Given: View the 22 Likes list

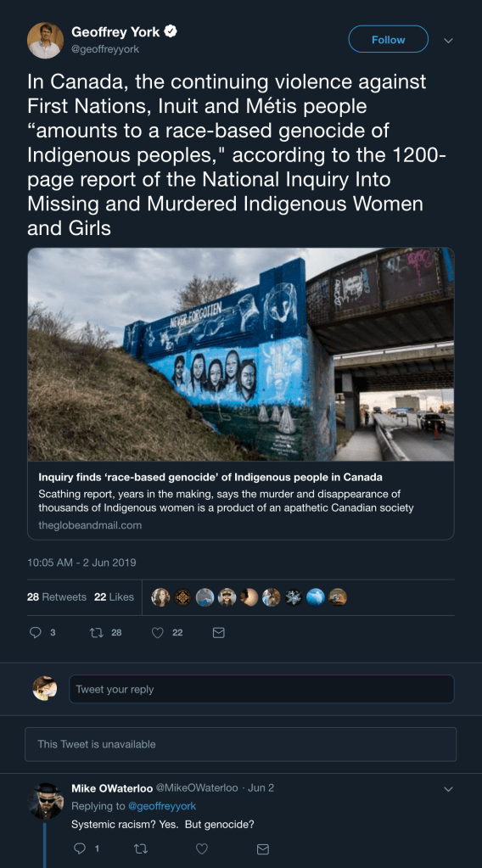Looking at the screenshot, I should click(114, 596).
